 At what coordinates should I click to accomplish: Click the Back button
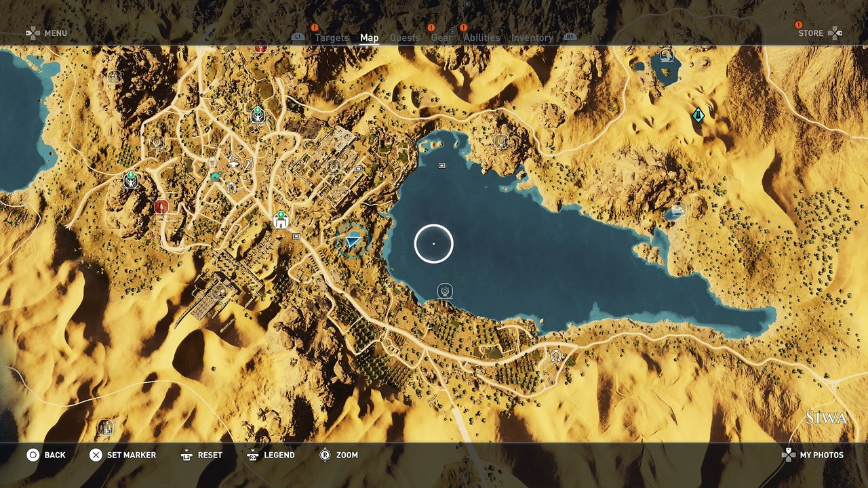click(46, 455)
